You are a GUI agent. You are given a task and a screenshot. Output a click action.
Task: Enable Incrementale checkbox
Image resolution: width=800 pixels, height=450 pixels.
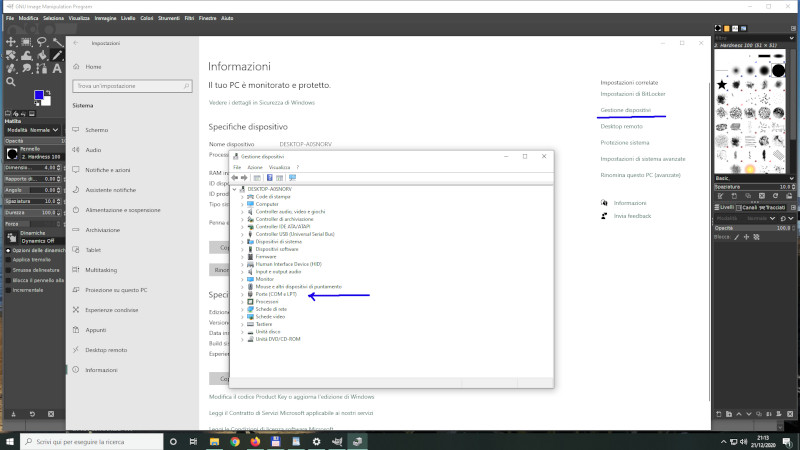[x=8, y=290]
